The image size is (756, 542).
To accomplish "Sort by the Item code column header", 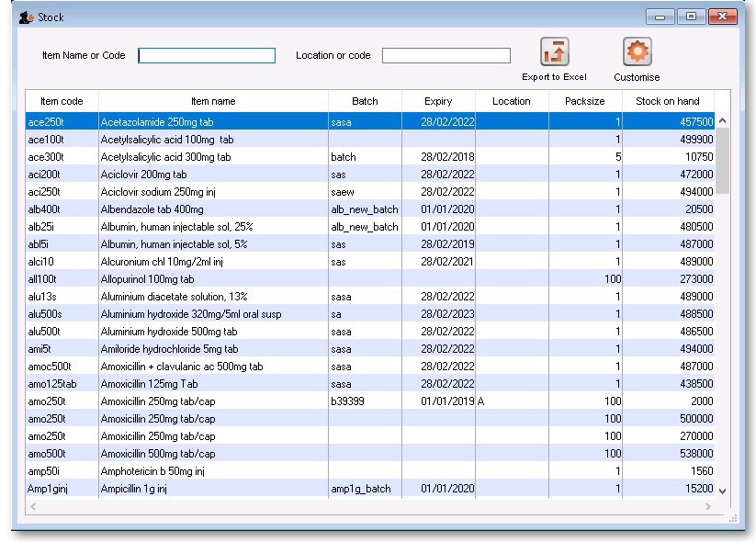I will tap(62, 101).
